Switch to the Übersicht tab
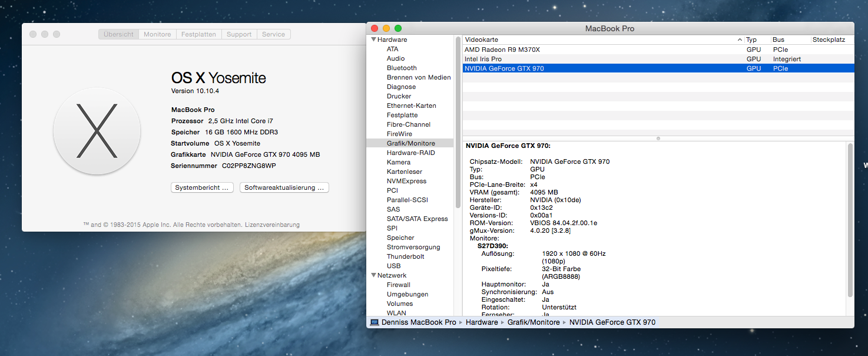This screenshot has height=356, width=868. (118, 34)
